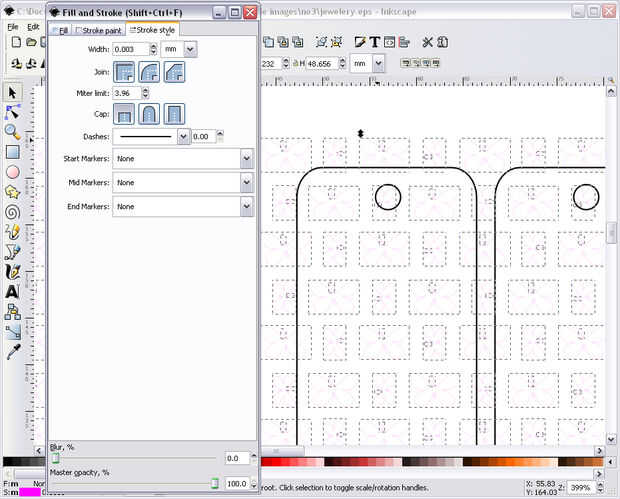Select the Spiral tool
This screenshot has width=620, height=499.
pyautogui.click(x=12, y=212)
